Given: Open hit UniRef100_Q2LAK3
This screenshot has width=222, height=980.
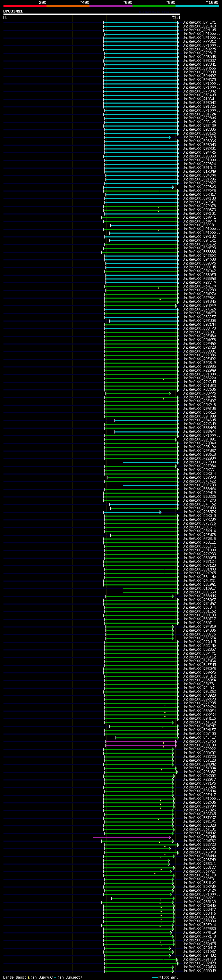Looking at the screenshot, I should 199,26.
